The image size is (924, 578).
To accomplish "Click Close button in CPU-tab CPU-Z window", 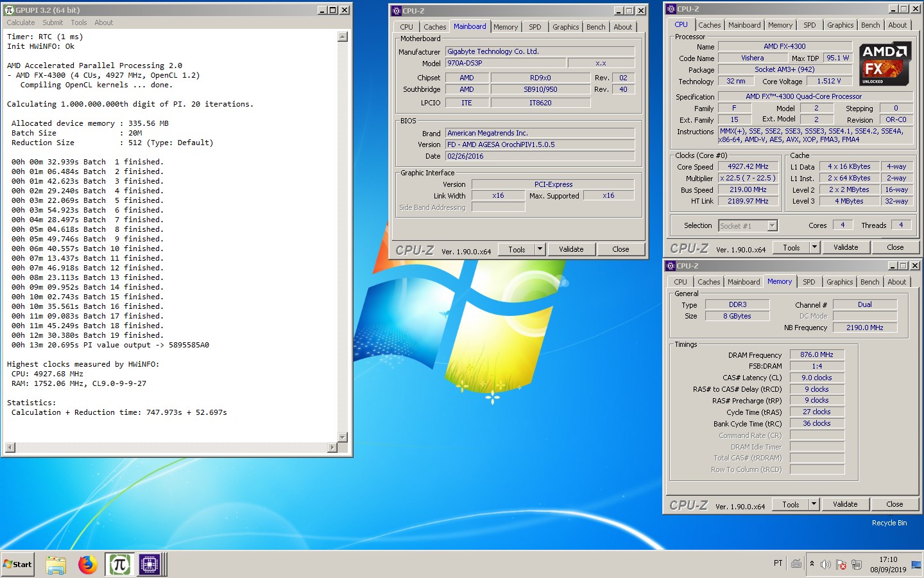I will tap(895, 247).
